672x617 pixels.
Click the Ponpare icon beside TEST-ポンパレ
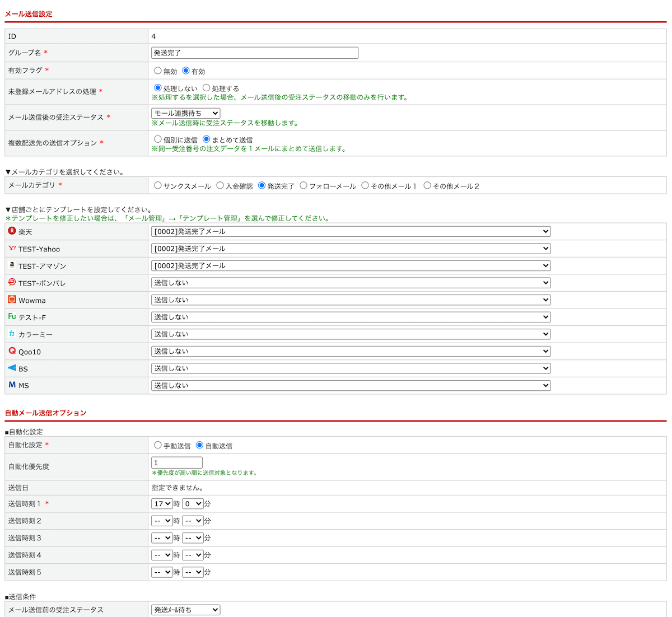click(12, 282)
